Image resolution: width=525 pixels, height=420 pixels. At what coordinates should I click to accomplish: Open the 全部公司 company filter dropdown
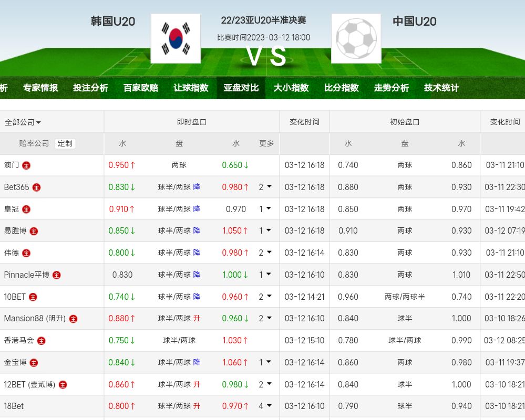pos(23,122)
